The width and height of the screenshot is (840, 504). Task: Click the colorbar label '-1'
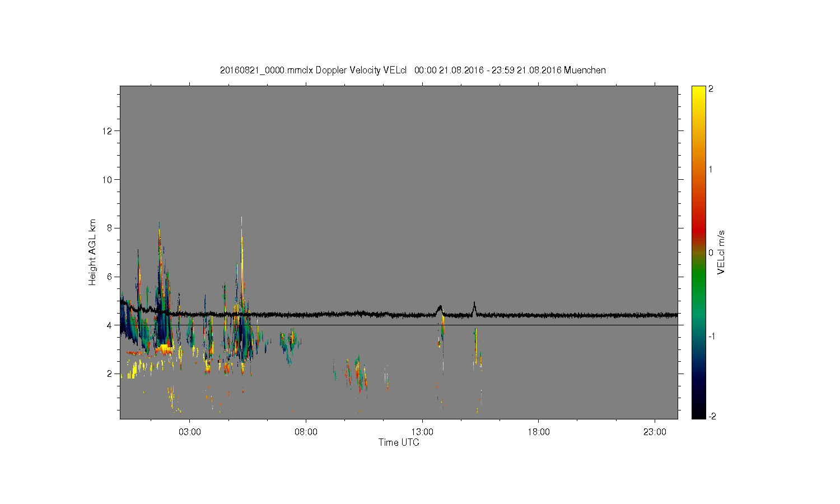click(x=712, y=336)
